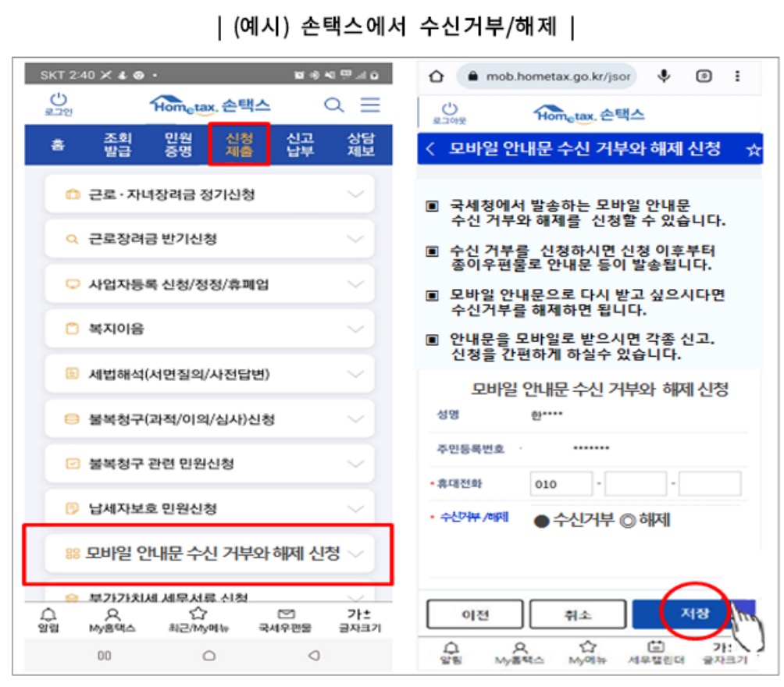This screenshot has height=687, width=784.
Task: Select the 수신거부 radio button
Action: tap(542, 521)
